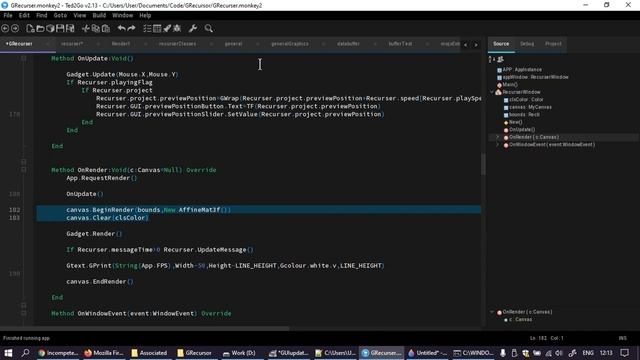Click the open project box icon
Image resolution: width=640 pixels, height=360 pixels.
tap(50, 28)
